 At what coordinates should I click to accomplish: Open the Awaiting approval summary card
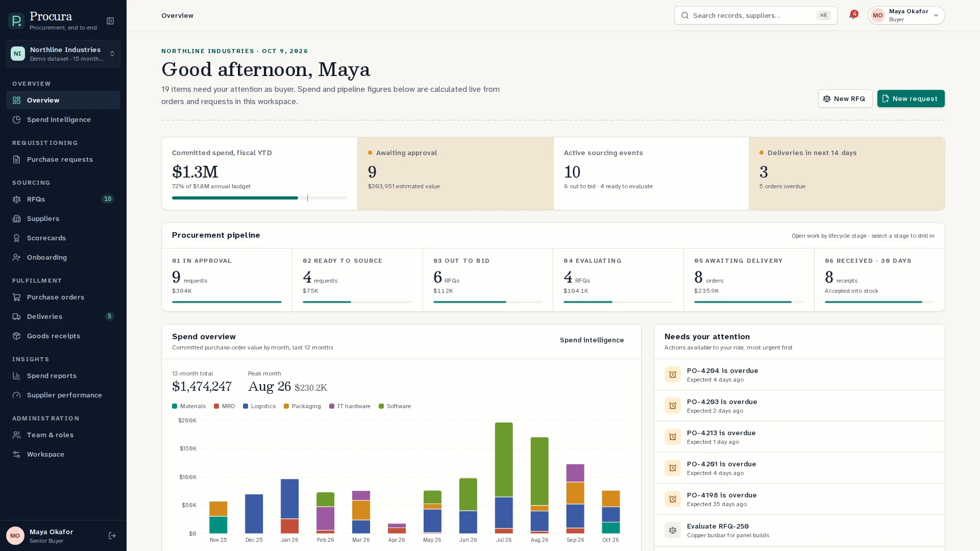point(455,173)
